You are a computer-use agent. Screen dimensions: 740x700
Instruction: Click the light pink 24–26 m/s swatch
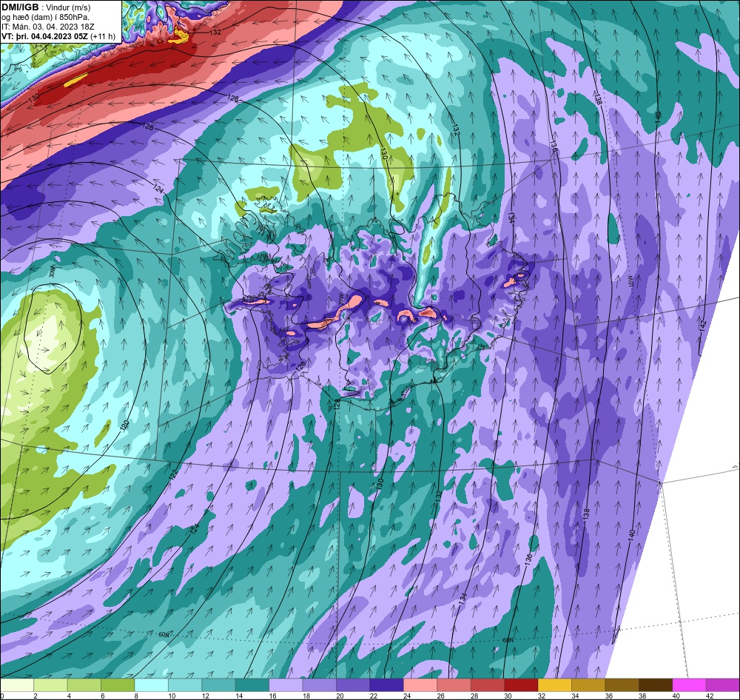pos(420,685)
